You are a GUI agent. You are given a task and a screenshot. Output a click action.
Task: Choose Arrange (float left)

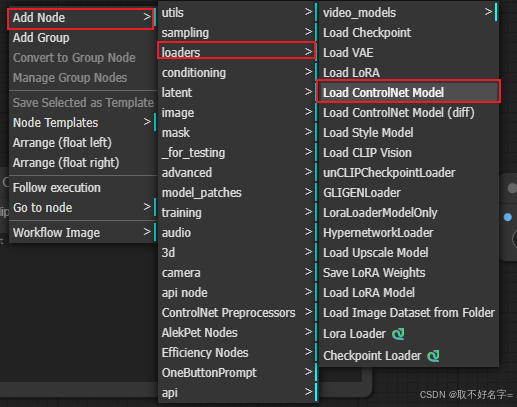pos(83,143)
